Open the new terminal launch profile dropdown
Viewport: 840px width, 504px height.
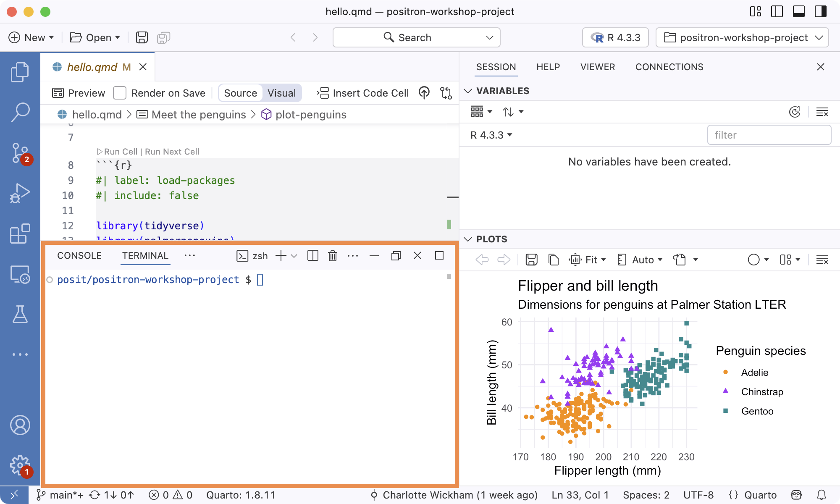294,256
